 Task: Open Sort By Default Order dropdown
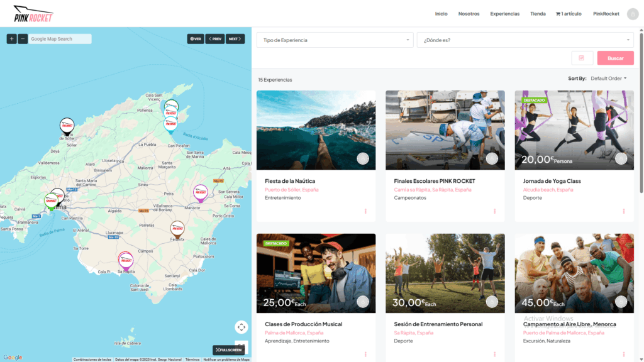[x=609, y=79]
